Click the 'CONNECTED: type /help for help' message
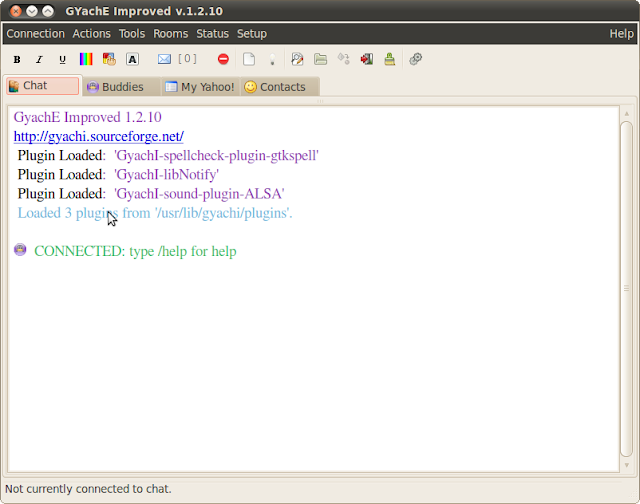Viewport: 640px width, 504px height. [135, 251]
